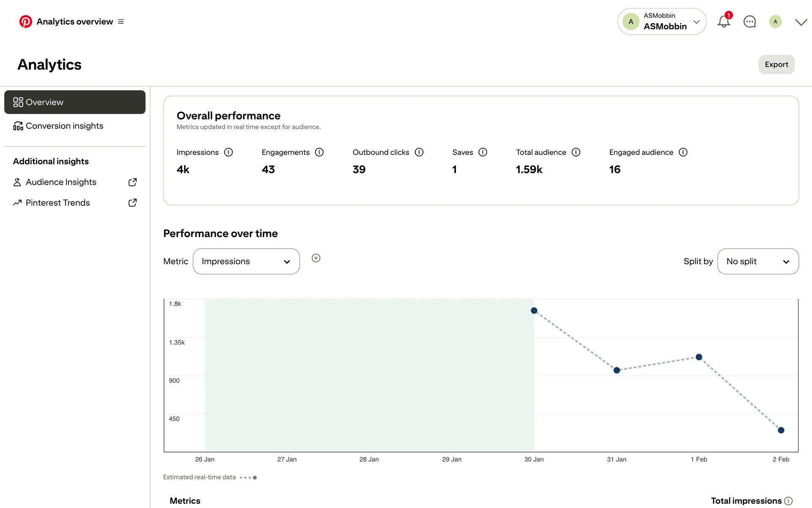Click the 30 Jan data point
This screenshot has height=508, width=812.
coord(534,311)
